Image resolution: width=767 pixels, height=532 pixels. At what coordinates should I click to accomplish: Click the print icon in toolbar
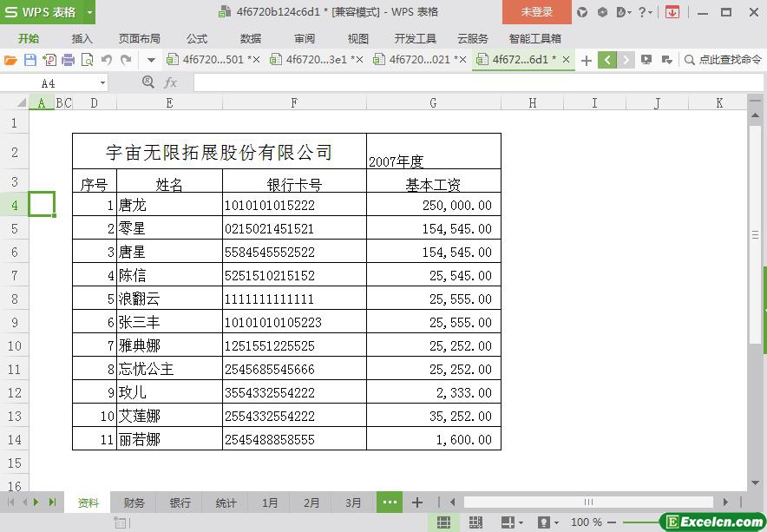coord(68,60)
